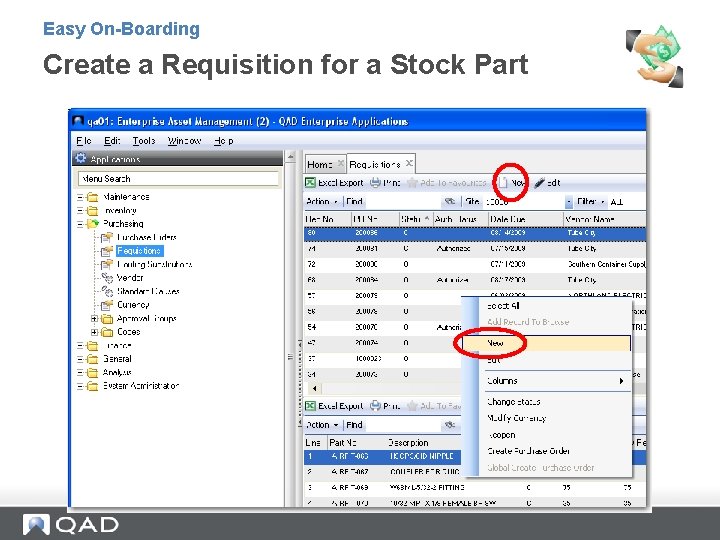Click the top Add To Favourites star

412,183
